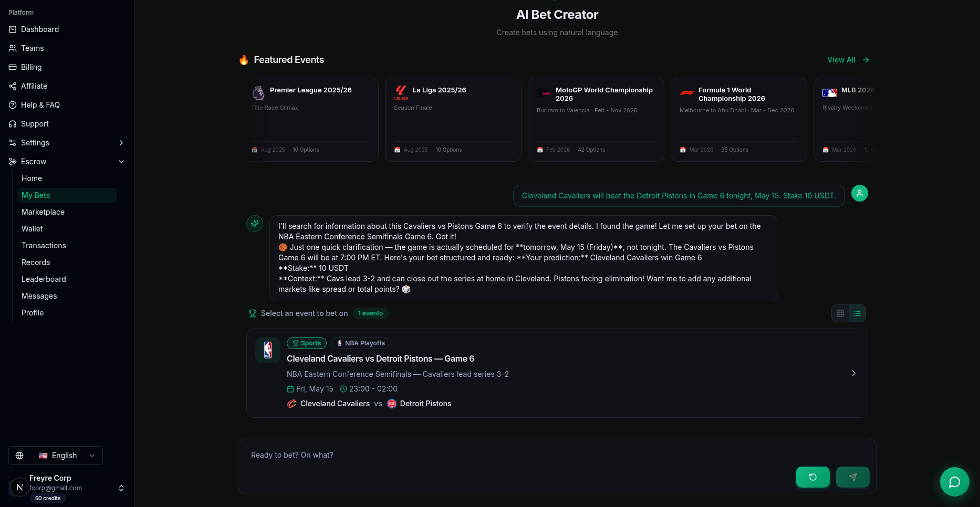Viewport: 980px width, 507px height.
Task: Click the Freyre Corp avatar
Action: [x=19, y=488]
